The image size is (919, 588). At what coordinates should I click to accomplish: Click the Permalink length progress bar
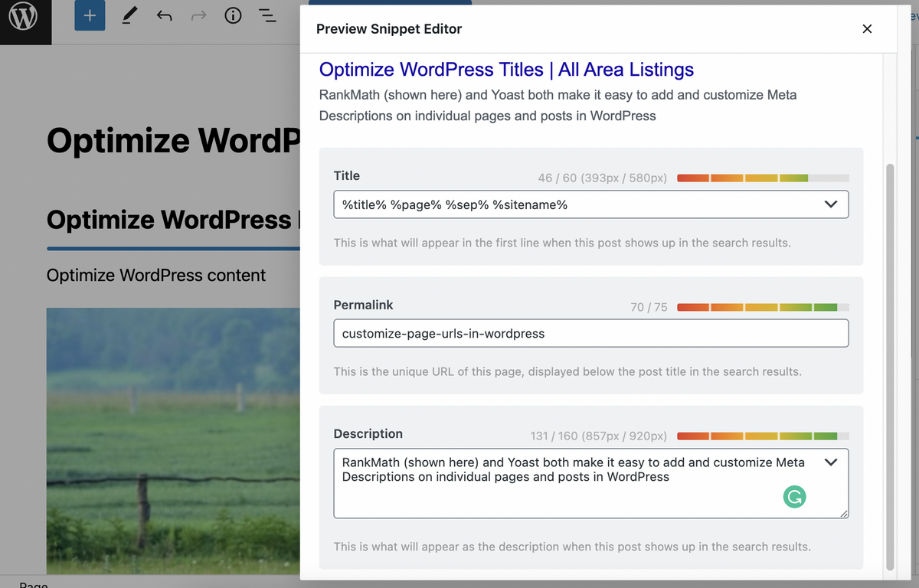tap(761, 306)
